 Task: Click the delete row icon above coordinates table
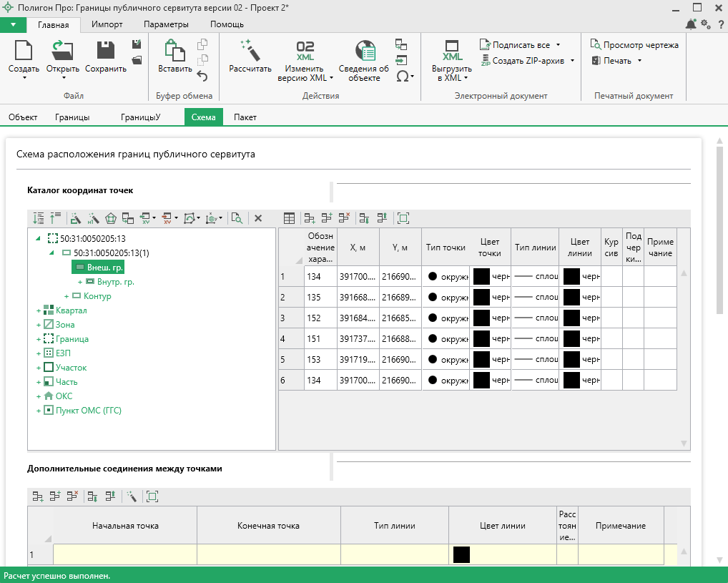click(x=343, y=218)
